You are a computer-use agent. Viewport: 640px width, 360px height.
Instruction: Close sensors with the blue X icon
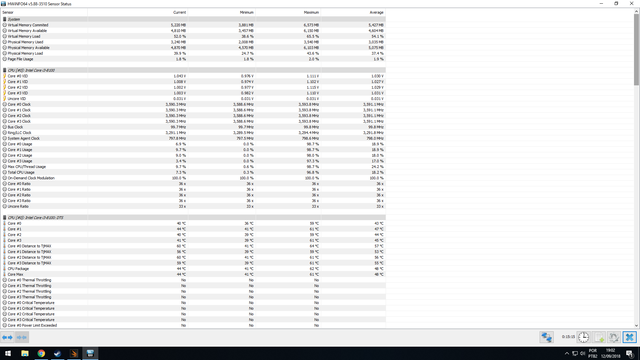click(x=629, y=337)
